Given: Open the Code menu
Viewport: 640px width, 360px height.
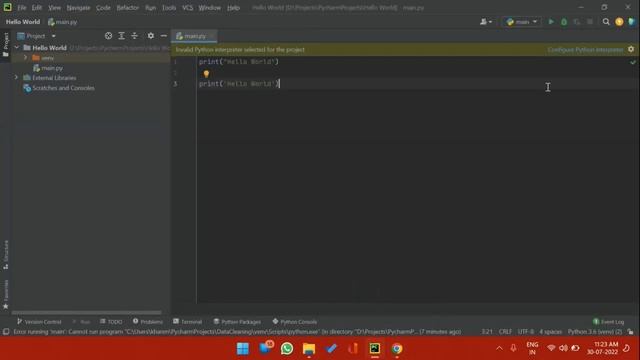Looking at the screenshot, I should [x=103, y=8].
